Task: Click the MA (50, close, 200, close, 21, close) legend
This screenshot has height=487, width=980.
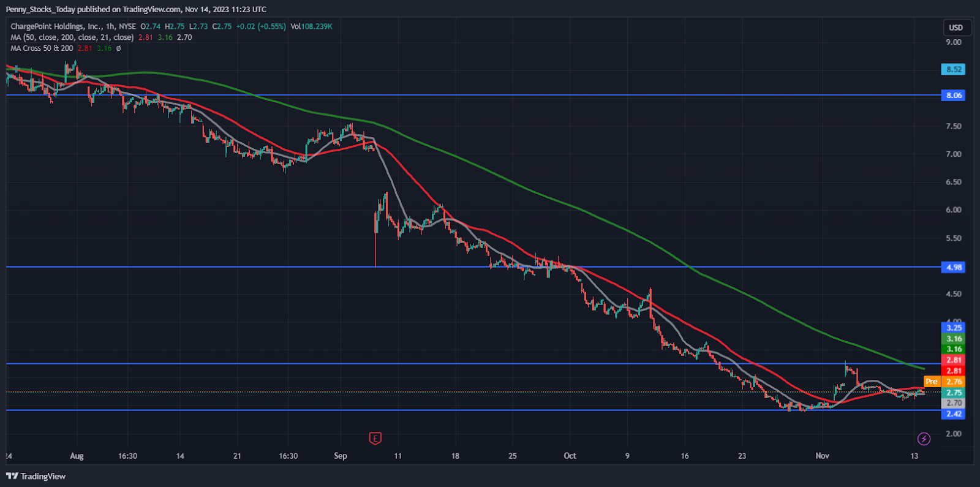Action: coord(72,37)
